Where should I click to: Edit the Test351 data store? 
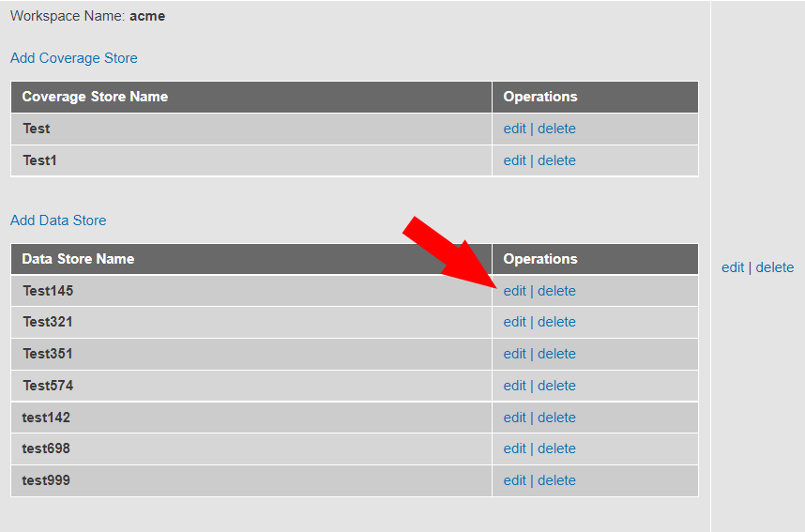(x=514, y=354)
